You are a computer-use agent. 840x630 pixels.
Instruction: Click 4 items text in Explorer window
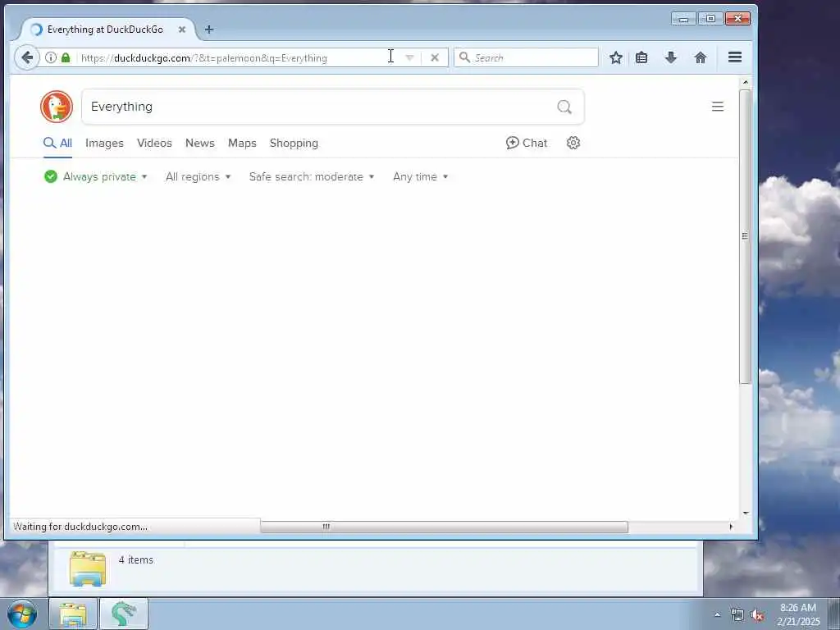pos(136,559)
